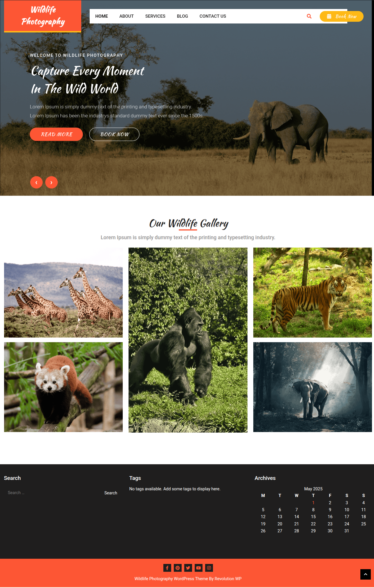Click the back-to-top arrow button
This screenshot has width=374, height=588.
pos(366,574)
